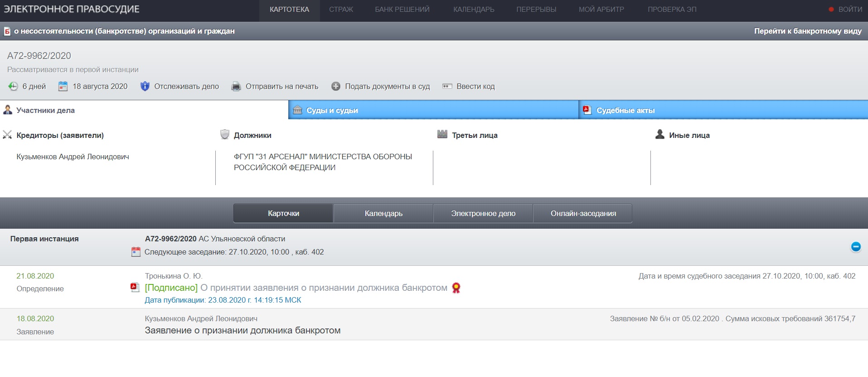This screenshot has width=868, height=377.
Task: Click the ВОЙТИ login link
Action: point(850,10)
